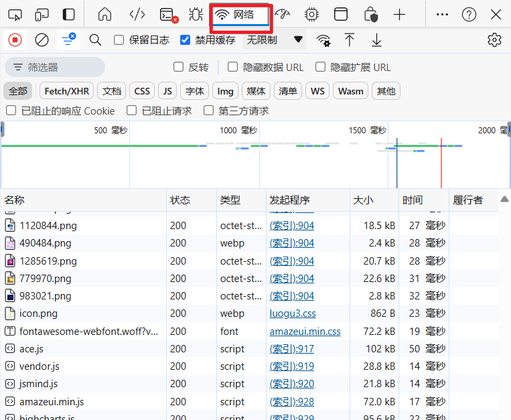The height and width of the screenshot is (420, 511).
Task: Open the Elements panel code icon
Action: click(x=137, y=14)
